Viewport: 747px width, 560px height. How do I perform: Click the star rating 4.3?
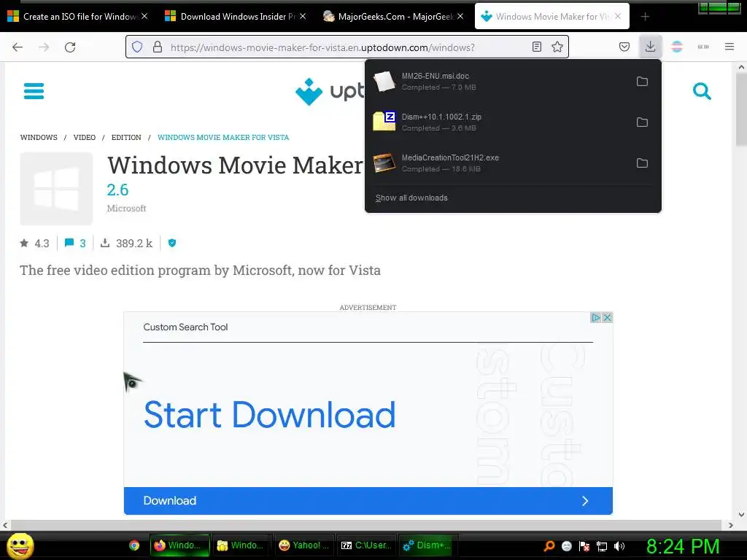[34, 244]
